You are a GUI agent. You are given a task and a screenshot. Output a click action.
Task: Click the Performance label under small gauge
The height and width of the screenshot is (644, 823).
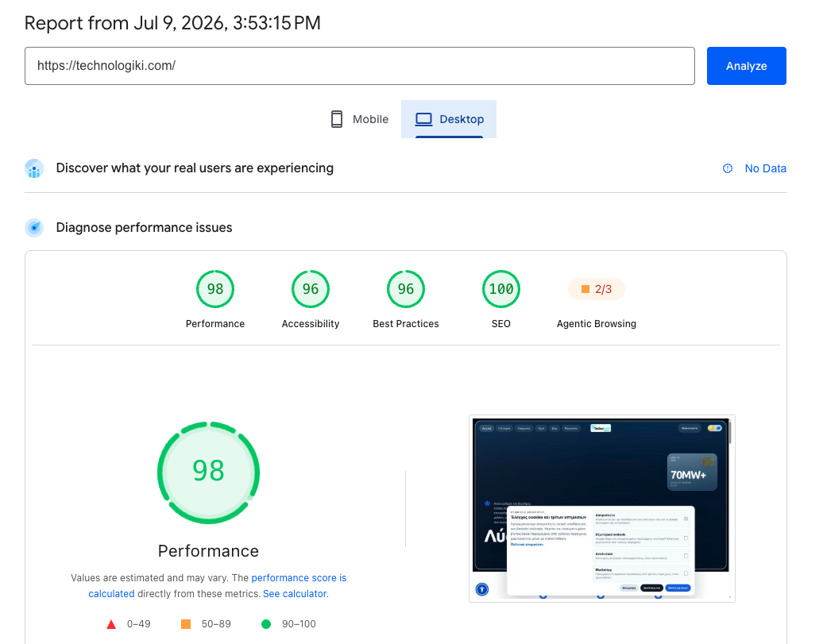215,324
